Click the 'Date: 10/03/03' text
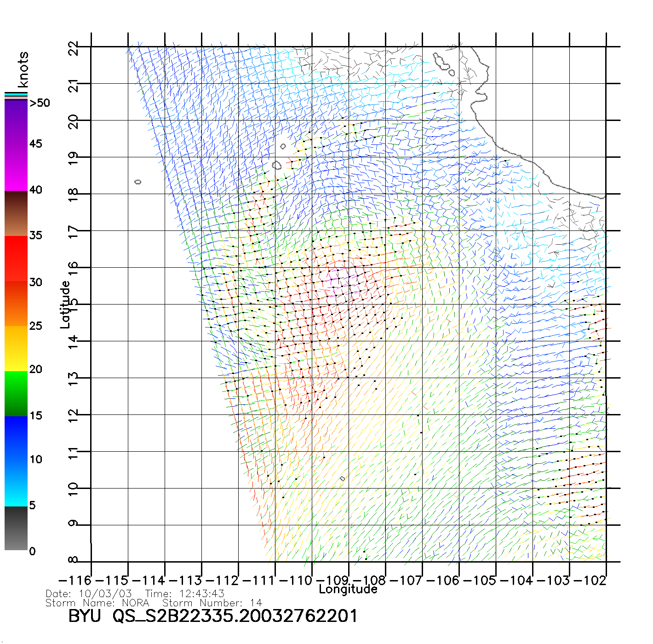This screenshot has width=653, height=644. (89, 593)
